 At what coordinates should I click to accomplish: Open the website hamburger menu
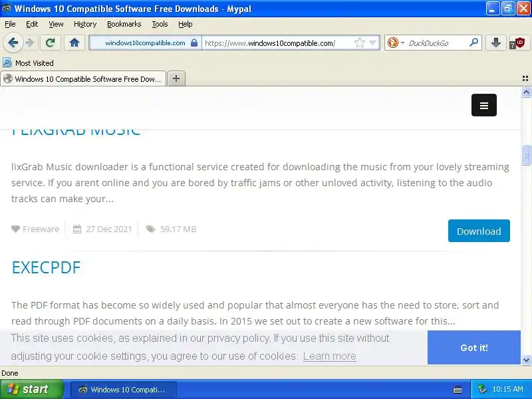(x=484, y=105)
